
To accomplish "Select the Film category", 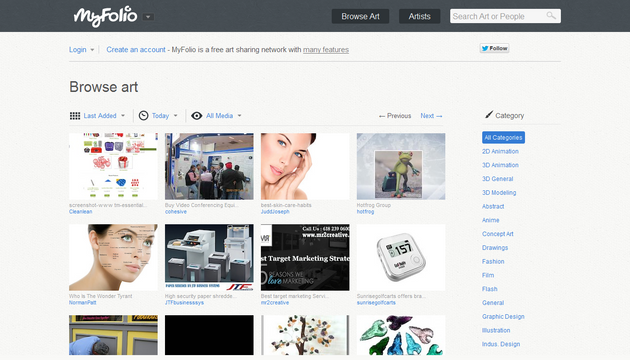I will tap(488, 275).
